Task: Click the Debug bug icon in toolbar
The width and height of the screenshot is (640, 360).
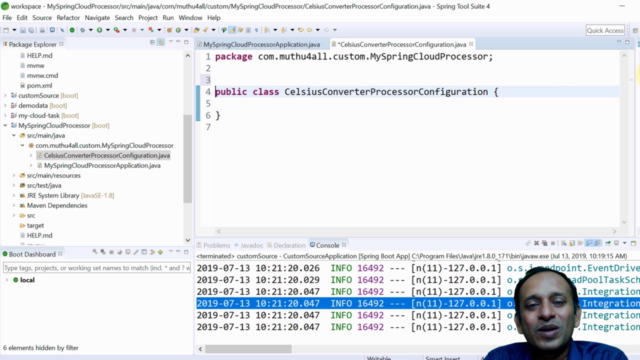Action: tap(82, 30)
